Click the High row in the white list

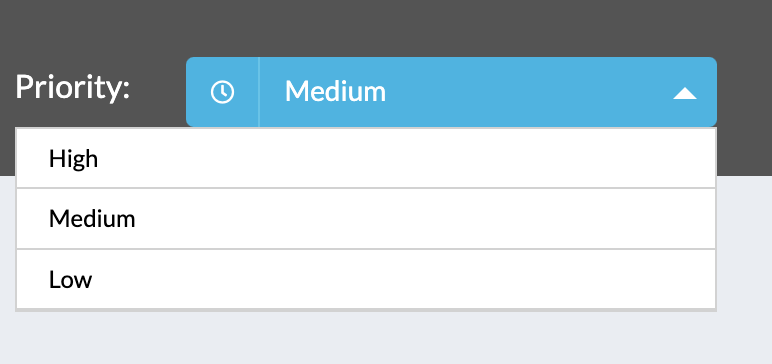pos(366,158)
